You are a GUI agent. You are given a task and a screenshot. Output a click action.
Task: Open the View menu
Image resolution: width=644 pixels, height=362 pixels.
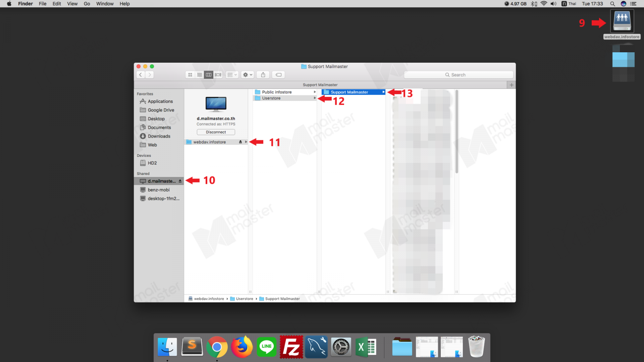(72, 4)
